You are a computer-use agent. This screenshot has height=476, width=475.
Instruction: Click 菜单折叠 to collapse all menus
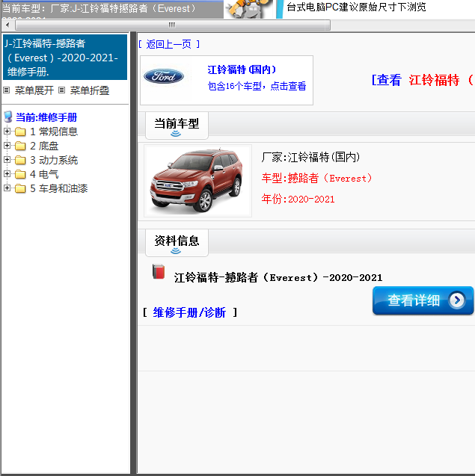[x=89, y=90]
